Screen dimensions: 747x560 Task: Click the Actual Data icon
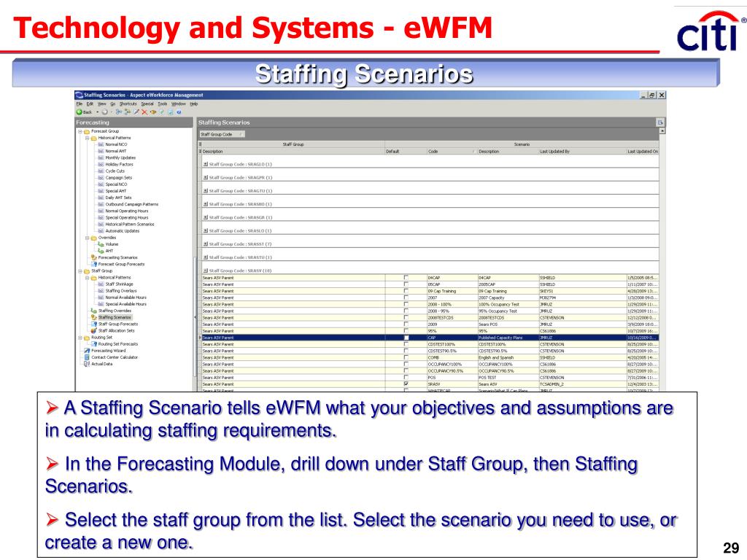pos(87,364)
